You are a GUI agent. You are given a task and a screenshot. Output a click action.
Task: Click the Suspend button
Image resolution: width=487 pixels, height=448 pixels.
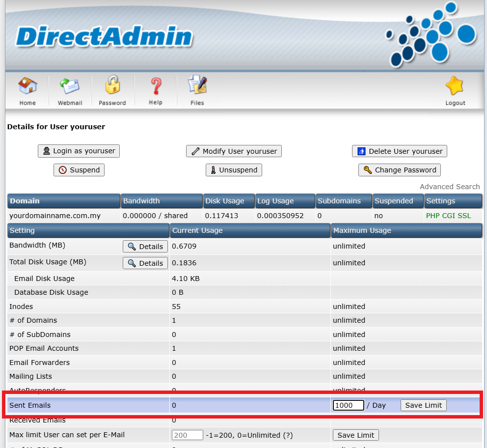coord(79,170)
